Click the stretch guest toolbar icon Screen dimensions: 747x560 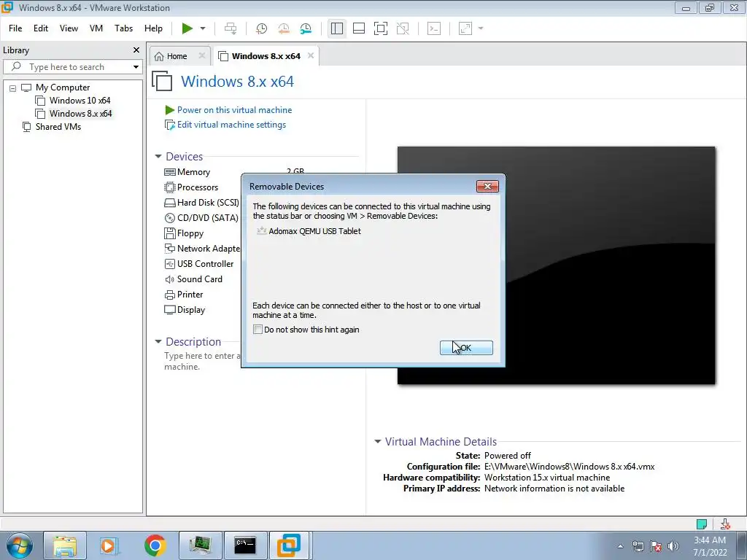click(465, 28)
